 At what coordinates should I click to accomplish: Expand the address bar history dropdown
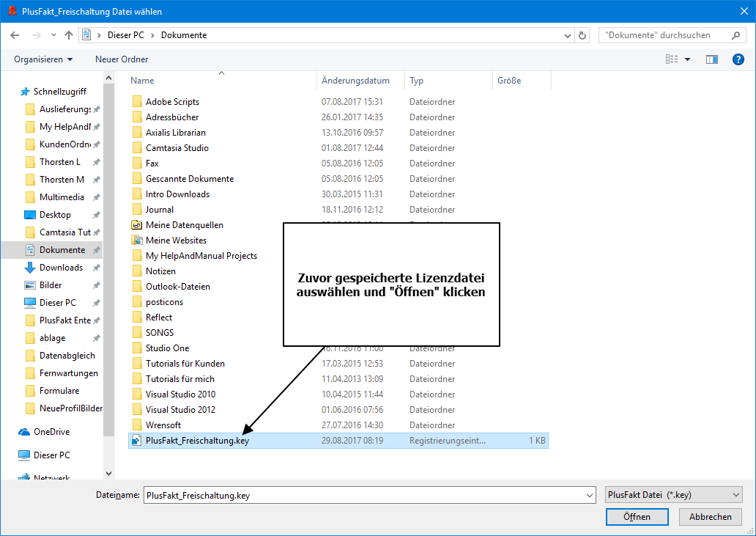[x=568, y=35]
